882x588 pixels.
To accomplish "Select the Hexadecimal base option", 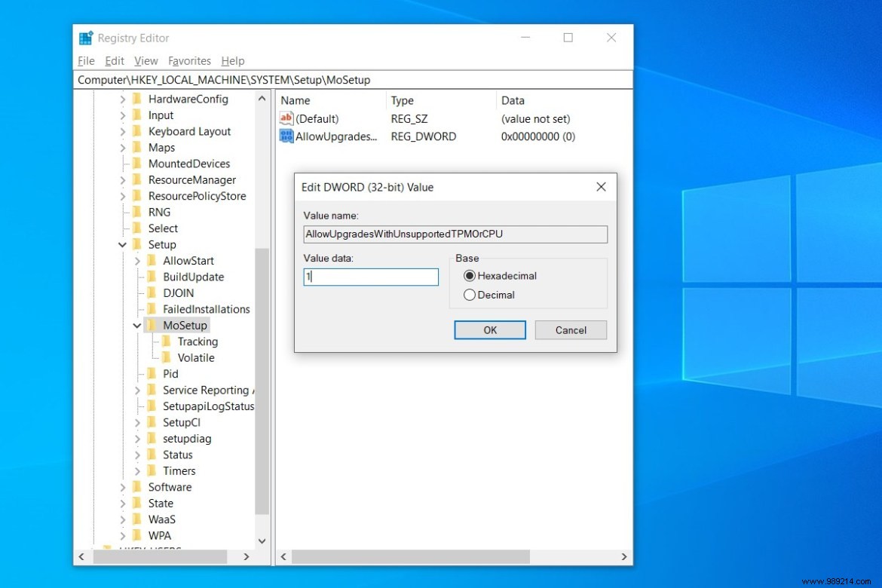I will (470, 276).
